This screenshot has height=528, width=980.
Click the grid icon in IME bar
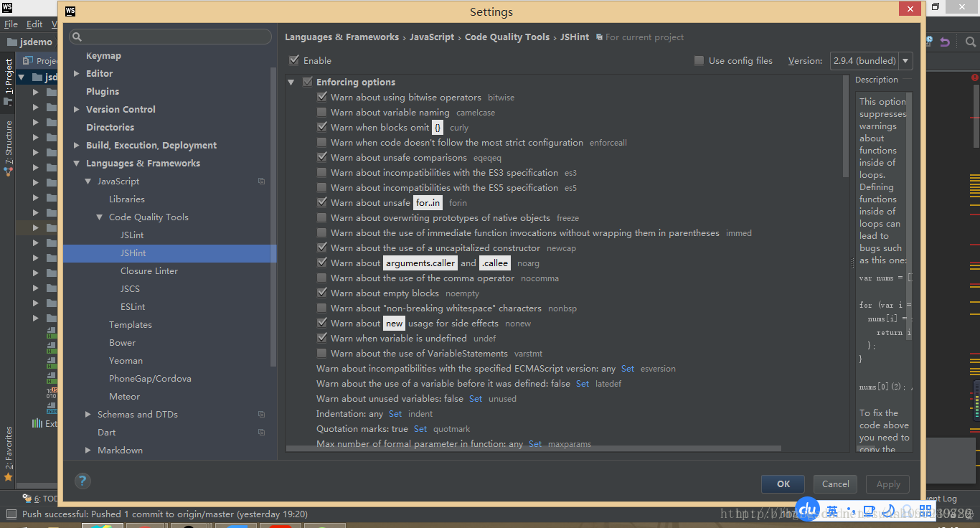pyautogui.click(x=927, y=511)
